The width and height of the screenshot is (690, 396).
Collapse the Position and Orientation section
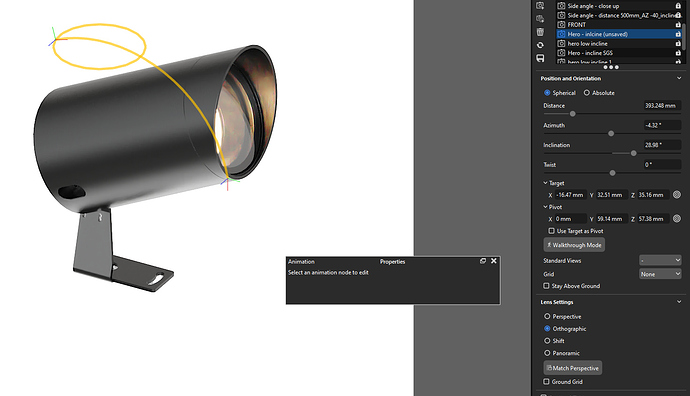point(679,78)
